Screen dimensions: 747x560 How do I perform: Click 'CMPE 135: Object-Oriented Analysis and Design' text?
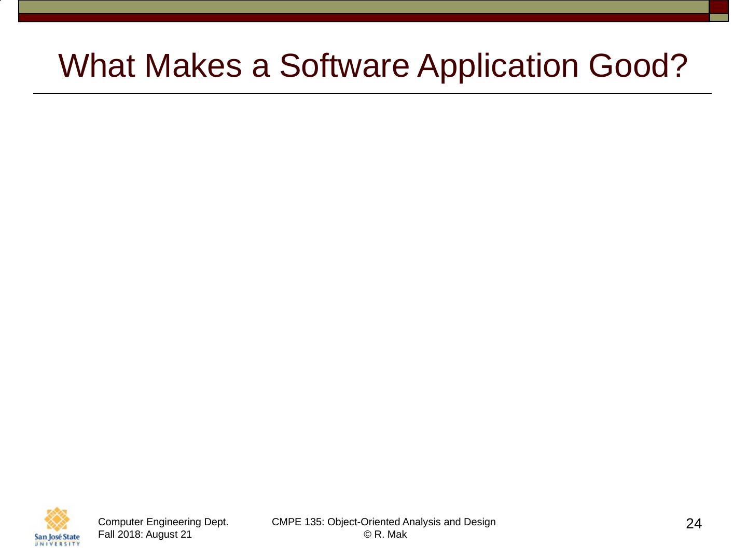click(384, 522)
